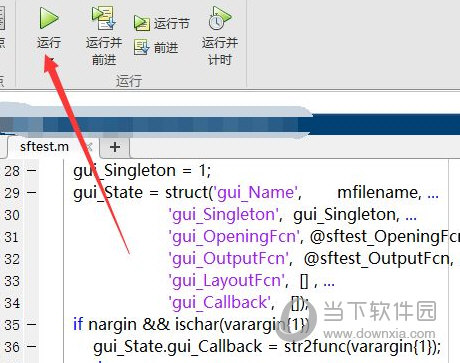Click 'gui_OpeningFcn' string
Viewport: 460px width, 363px height.
pos(234,237)
